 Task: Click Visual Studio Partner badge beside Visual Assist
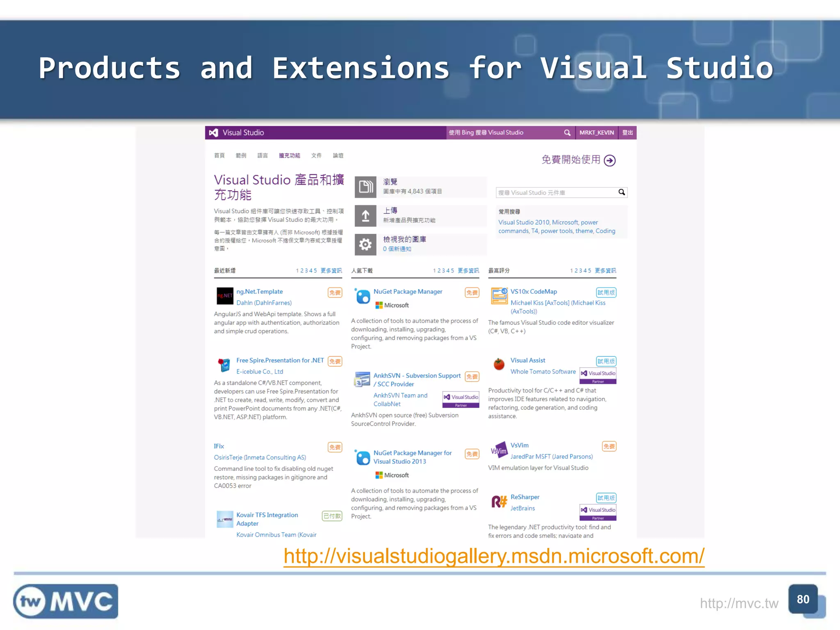pyautogui.click(x=598, y=376)
